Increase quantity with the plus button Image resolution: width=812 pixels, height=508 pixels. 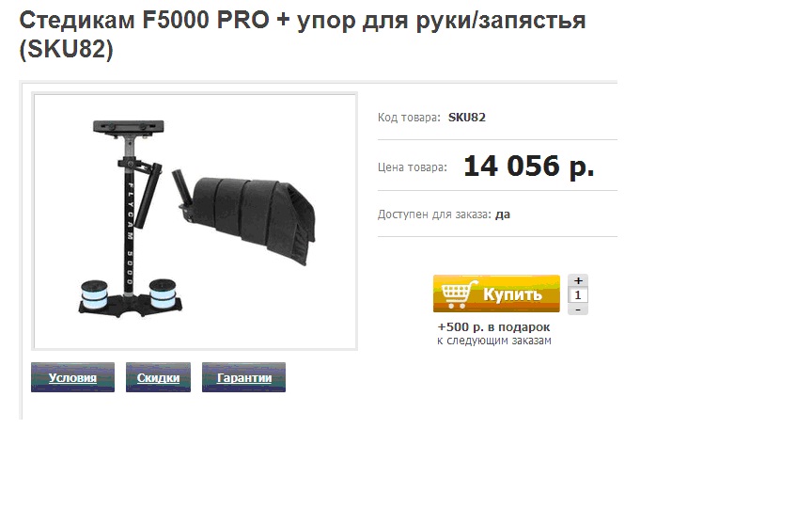578,280
